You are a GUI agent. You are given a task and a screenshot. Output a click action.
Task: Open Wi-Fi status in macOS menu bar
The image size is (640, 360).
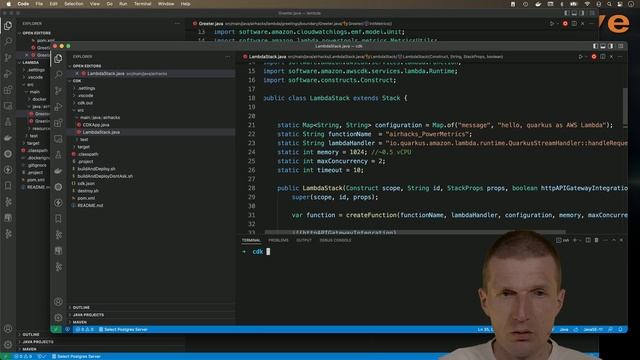tap(587, 4)
